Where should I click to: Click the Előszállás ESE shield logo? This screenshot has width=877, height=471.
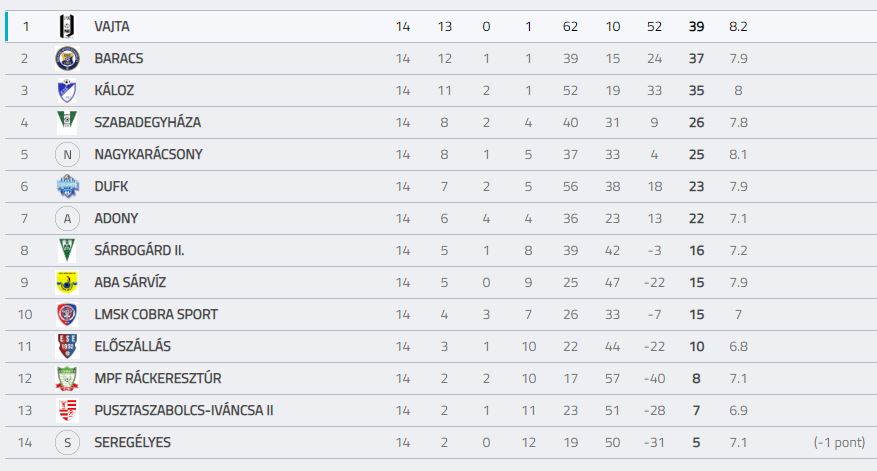67,346
